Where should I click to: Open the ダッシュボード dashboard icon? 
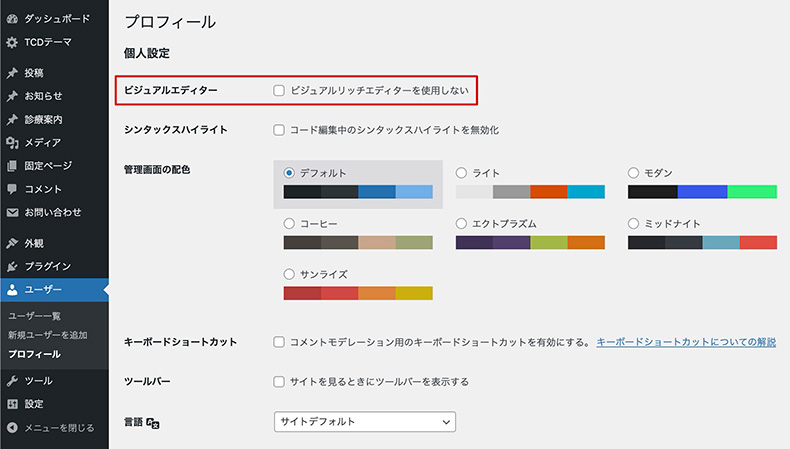point(12,19)
